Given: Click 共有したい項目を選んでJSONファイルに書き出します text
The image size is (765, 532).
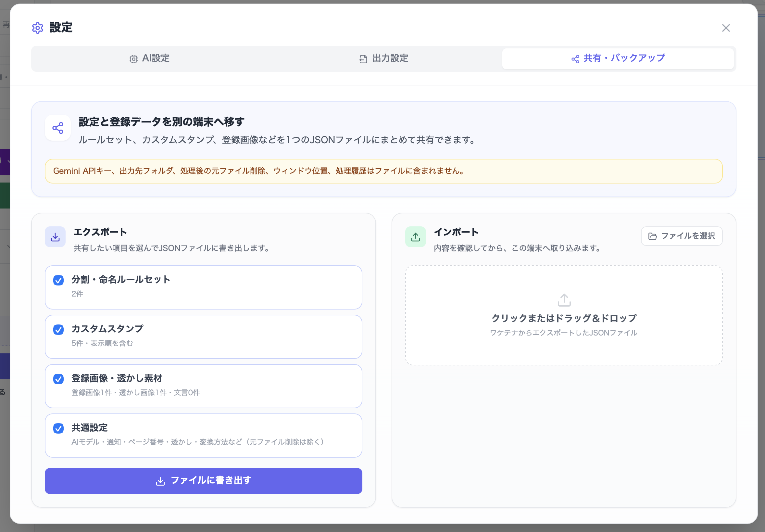Looking at the screenshot, I should [x=171, y=248].
